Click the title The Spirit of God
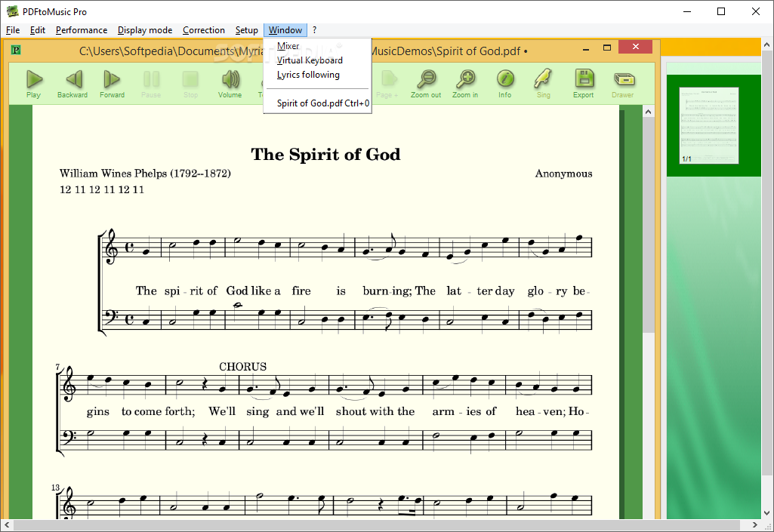This screenshot has height=532, width=774. click(325, 155)
